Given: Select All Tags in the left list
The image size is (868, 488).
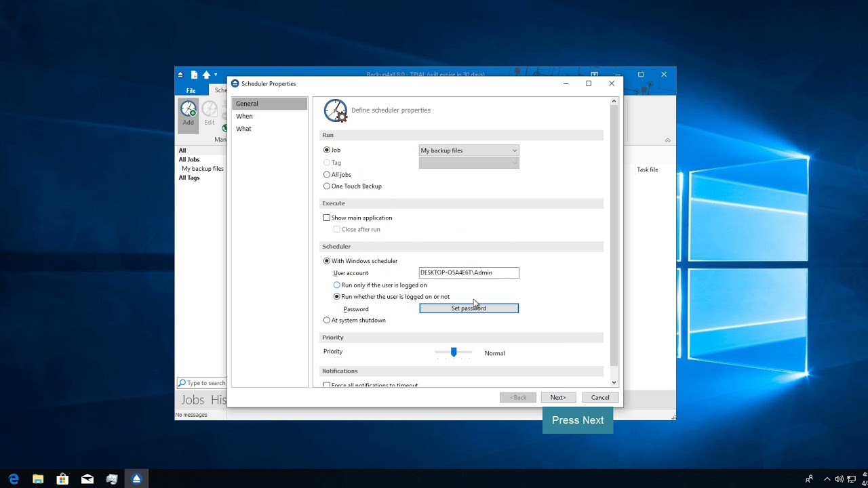Looking at the screenshot, I should [189, 178].
